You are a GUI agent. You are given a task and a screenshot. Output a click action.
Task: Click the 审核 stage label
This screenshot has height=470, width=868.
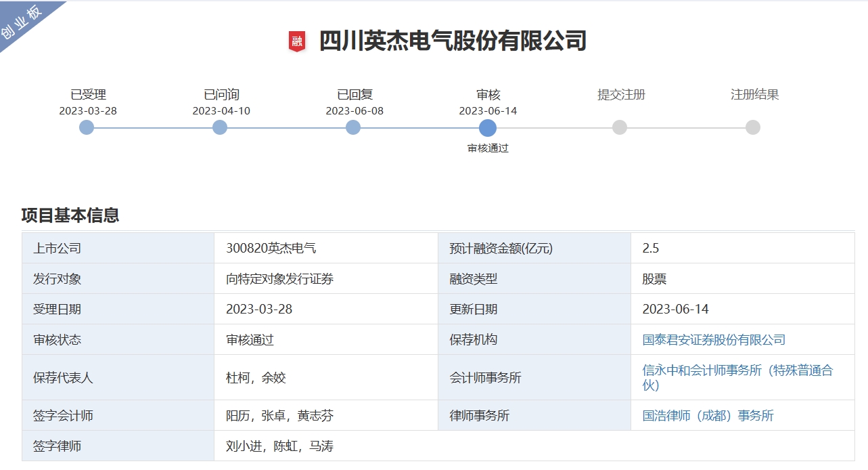click(488, 95)
